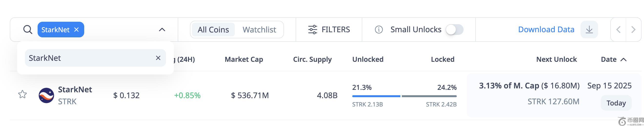The height and width of the screenshot is (126, 644).
Task: Enable the Small Unlocks toggle
Action: (455, 30)
